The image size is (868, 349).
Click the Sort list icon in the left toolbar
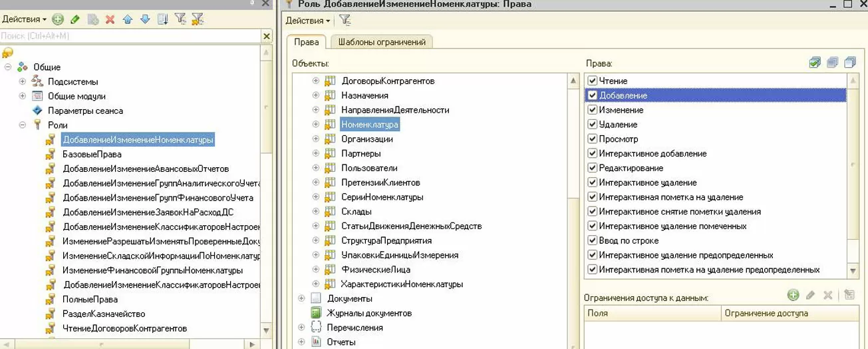(163, 19)
